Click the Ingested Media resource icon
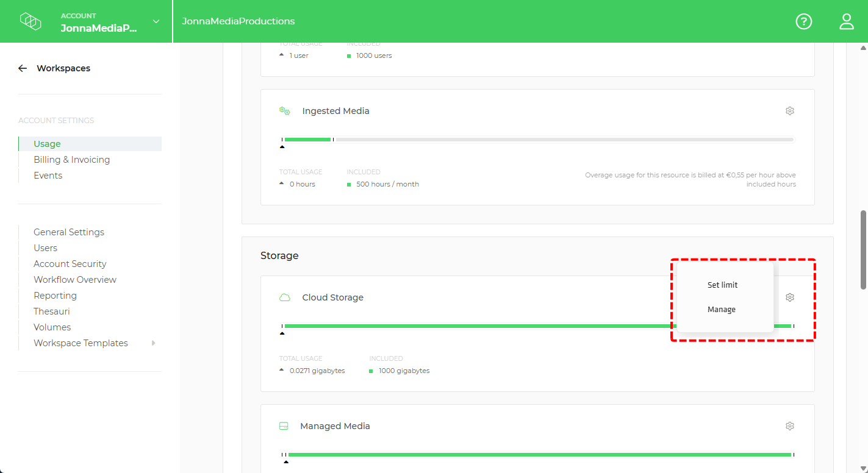Image resolution: width=868 pixels, height=473 pixels. click(x=284, y=110)
